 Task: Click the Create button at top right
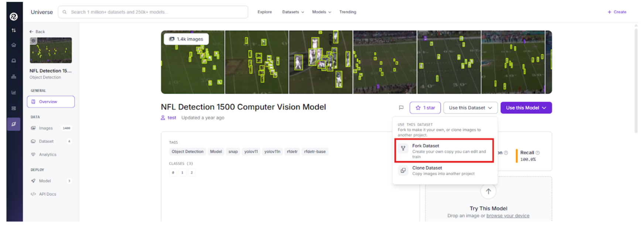617,12
